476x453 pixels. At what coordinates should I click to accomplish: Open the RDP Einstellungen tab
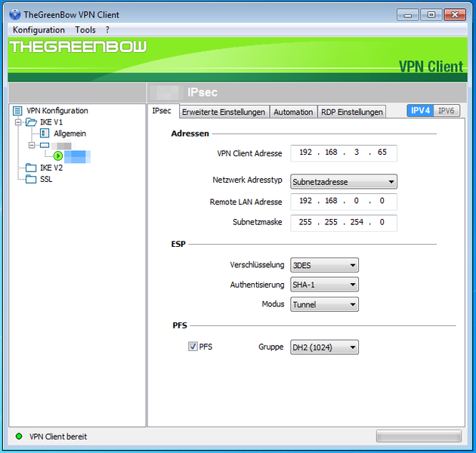pyautogui.click(x=351, y=112)
